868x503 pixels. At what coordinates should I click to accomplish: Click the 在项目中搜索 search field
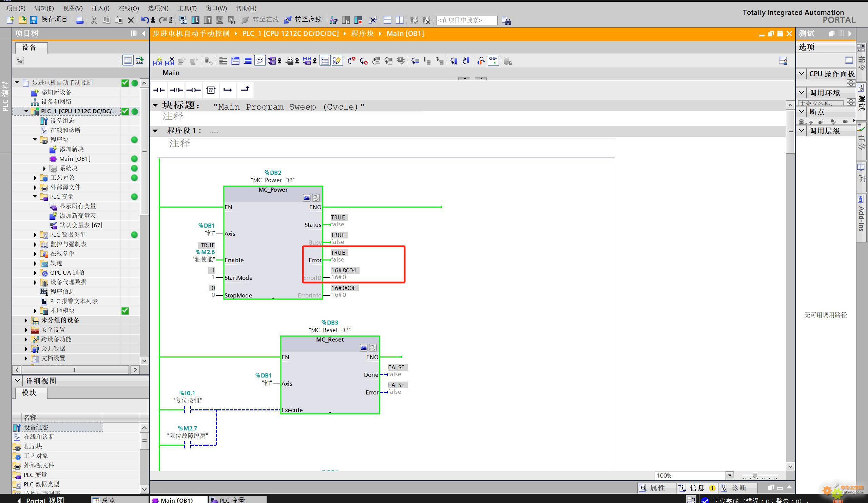tap(467, 20)
